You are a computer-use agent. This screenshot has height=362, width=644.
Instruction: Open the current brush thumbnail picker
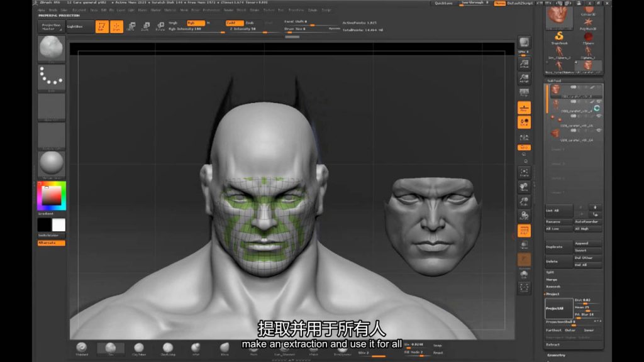(52, 48)
